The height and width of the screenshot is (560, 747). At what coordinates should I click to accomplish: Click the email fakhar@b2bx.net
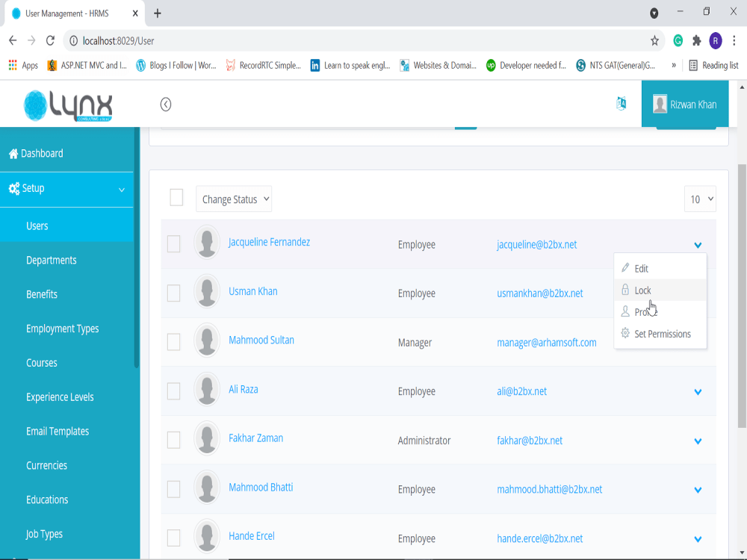click(530, 441)
